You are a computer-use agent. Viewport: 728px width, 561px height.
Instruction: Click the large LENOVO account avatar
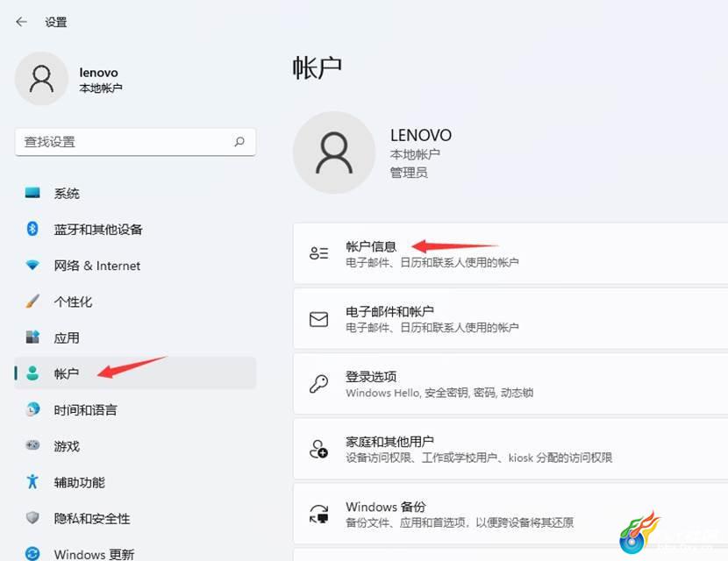(x=334, y=153)
